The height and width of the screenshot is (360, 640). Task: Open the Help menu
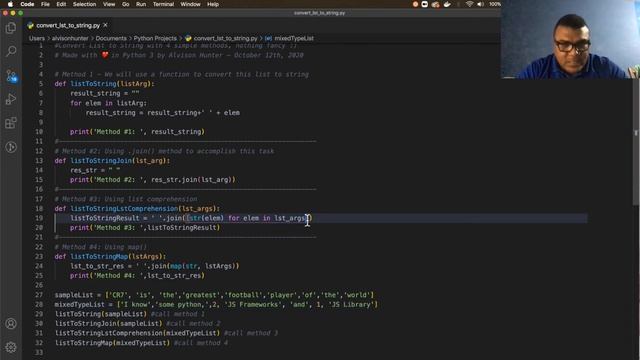click(x=213, y=4)
